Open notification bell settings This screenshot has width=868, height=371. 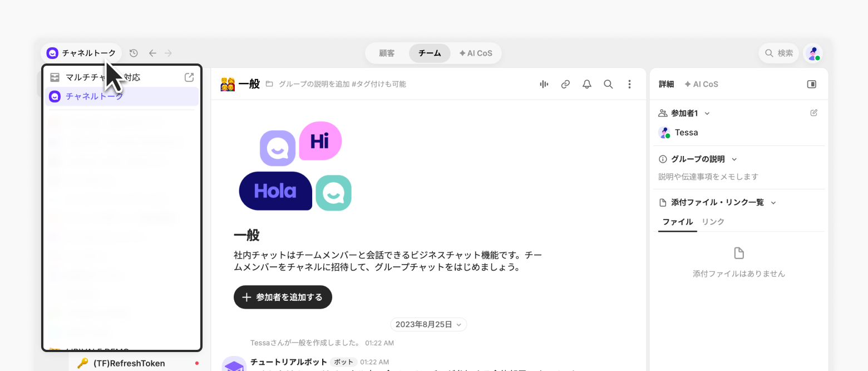click(586, 84)
